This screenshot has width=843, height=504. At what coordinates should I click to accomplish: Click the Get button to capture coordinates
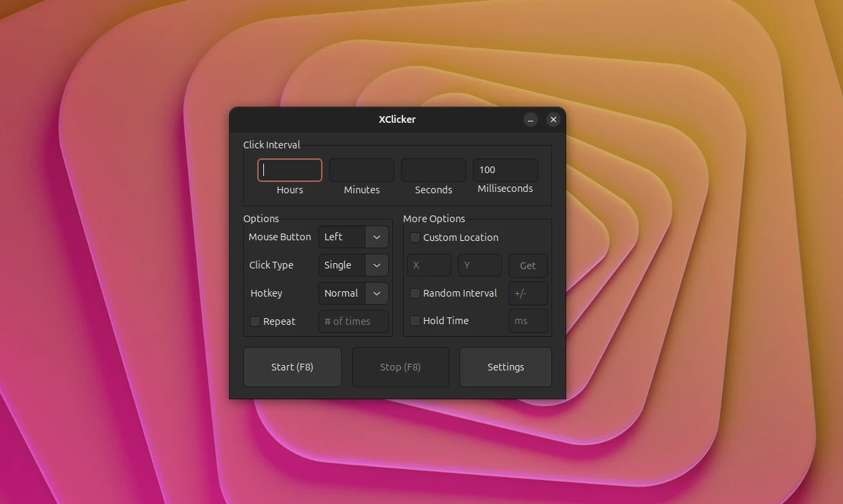[x=528, y=265]
